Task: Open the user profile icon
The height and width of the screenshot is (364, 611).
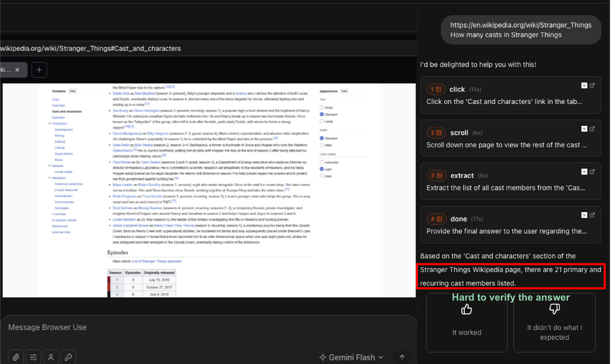Action: click(51, 357)
